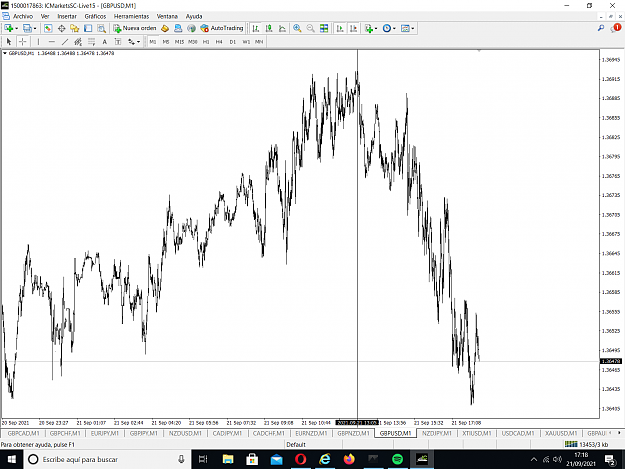Open the Market Watch window

tap(48, 28)
